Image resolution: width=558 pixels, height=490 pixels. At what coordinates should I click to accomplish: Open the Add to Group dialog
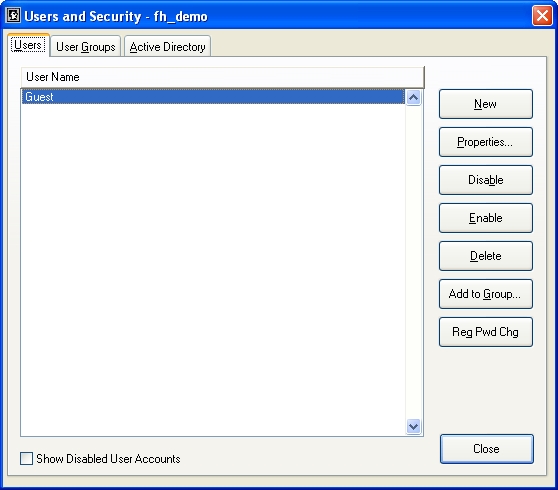click(486, 294)
